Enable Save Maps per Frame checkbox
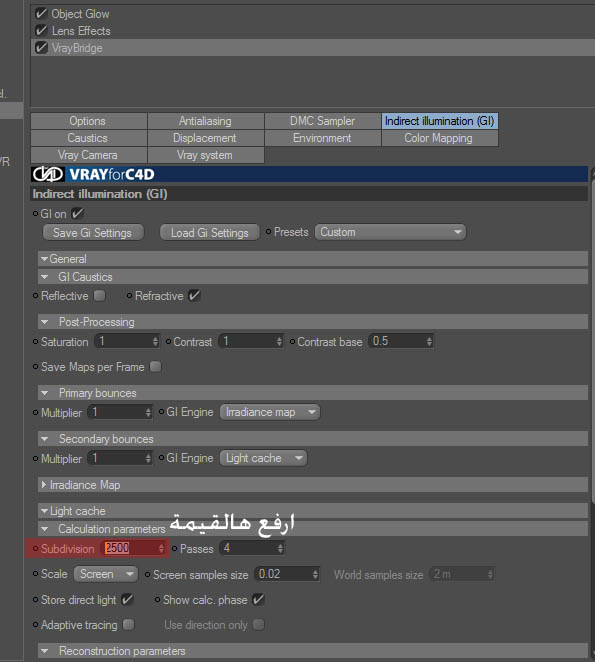 [x=155, y=366]
